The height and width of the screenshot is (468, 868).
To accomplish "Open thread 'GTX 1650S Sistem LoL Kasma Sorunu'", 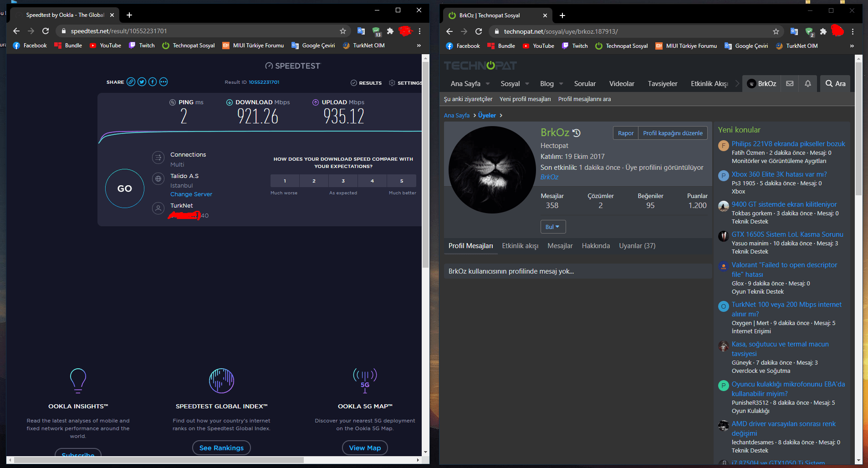I will tap(787, 234).
